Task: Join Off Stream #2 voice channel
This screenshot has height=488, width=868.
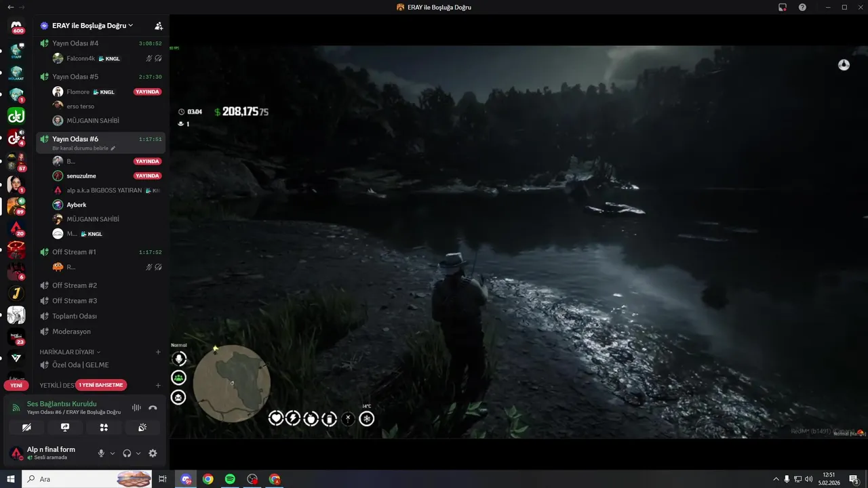Action: [x=100, y=285]
